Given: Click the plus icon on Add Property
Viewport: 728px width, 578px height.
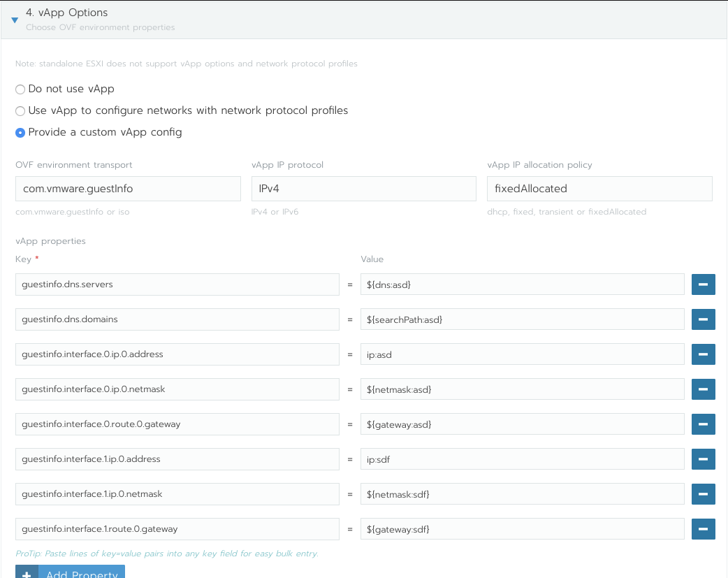Looking at the screenshot, I should (26, 573).
